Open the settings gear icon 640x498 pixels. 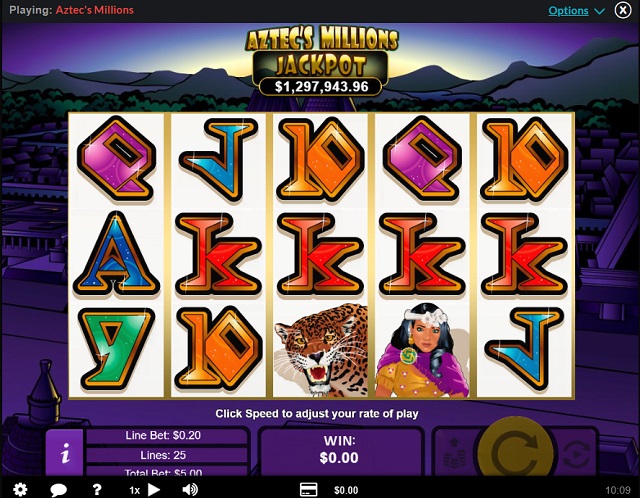click(x=20, y=489)
